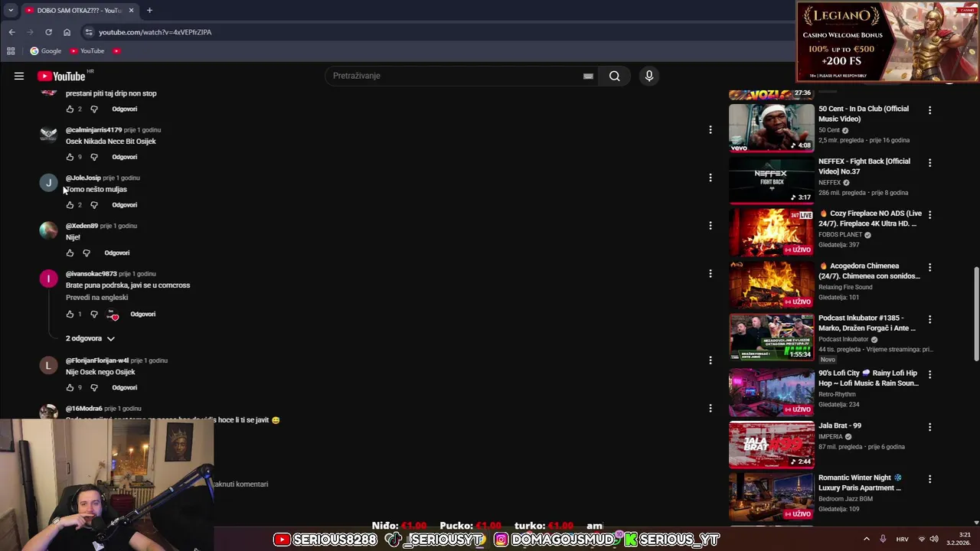Click 'Prevedi na engleski' translate link

tap(96, 298)
